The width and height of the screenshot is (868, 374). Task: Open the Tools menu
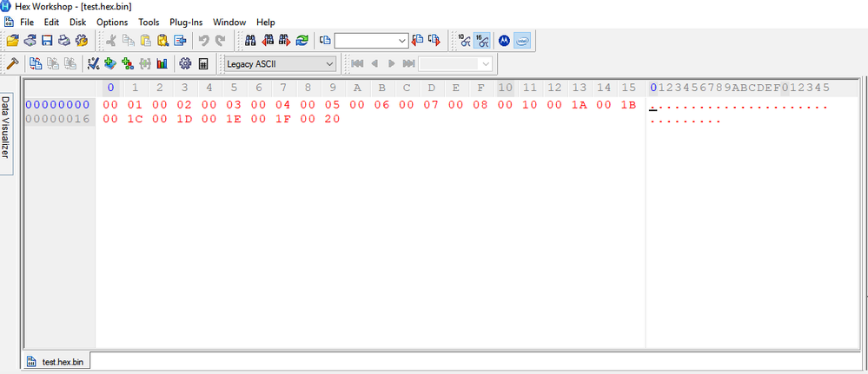pyautogui.click(x=149, y=23)
